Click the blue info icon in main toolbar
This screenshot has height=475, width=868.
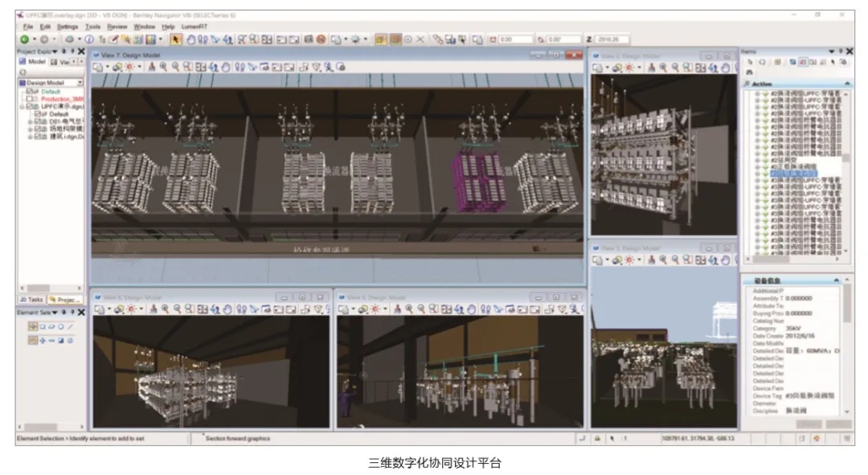(x=89, y=39)
